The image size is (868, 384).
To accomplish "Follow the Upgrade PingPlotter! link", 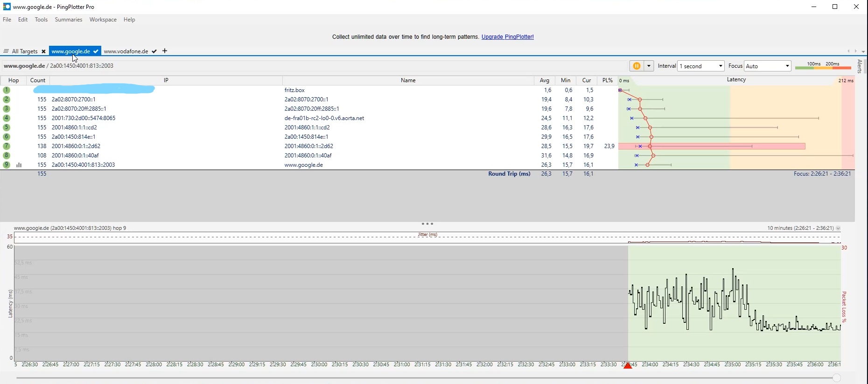I will [508, 37].
